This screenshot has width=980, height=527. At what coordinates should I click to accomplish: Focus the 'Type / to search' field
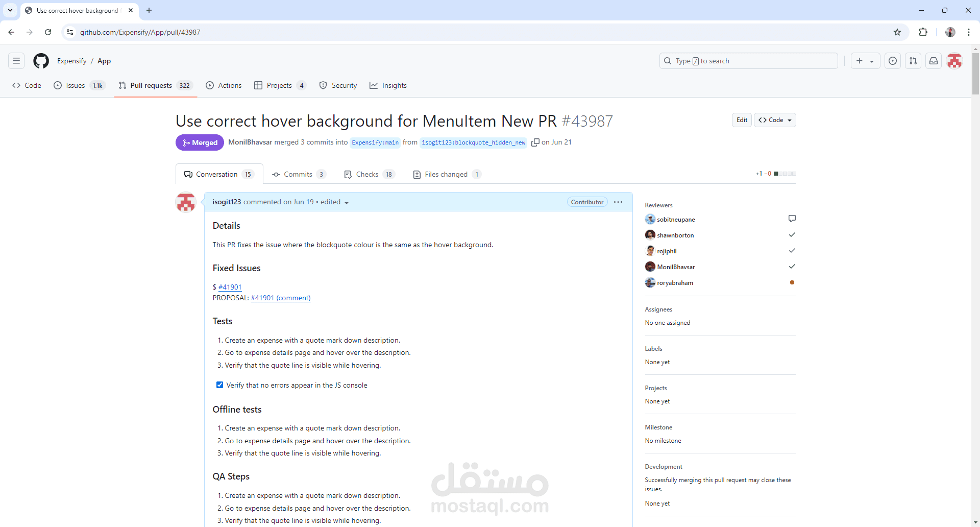coord(749,61)
